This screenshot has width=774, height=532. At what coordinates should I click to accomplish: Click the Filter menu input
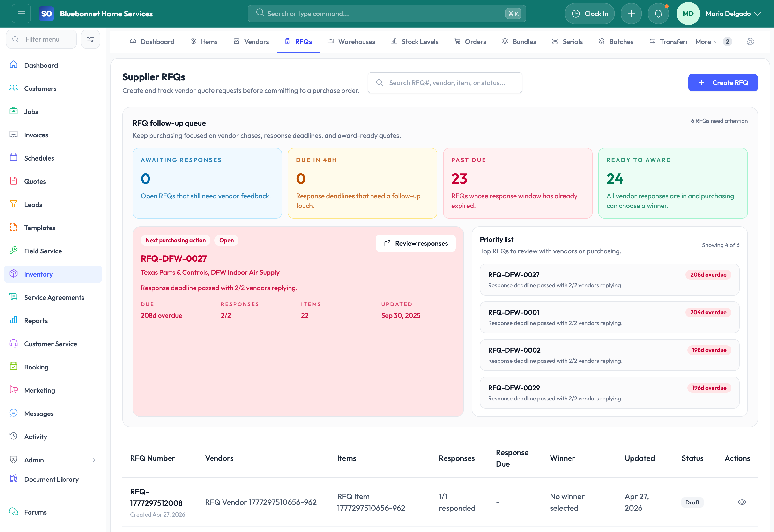pyautogui.click(x=41, y=39)
